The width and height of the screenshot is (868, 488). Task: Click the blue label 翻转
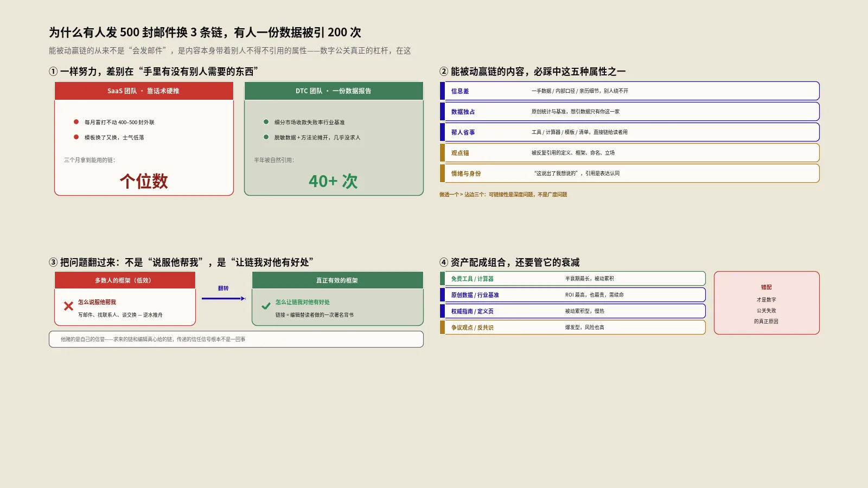(224, 288)
